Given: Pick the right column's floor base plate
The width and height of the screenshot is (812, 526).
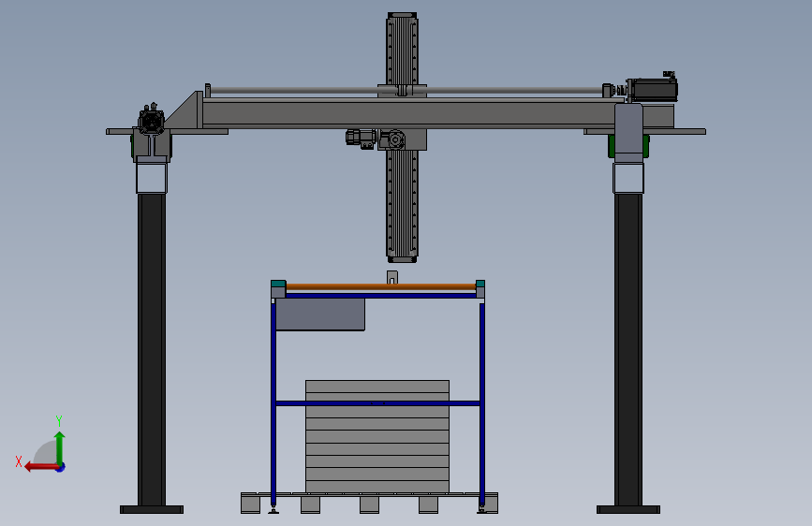Looking at the screenshot, I should (628, 510).
